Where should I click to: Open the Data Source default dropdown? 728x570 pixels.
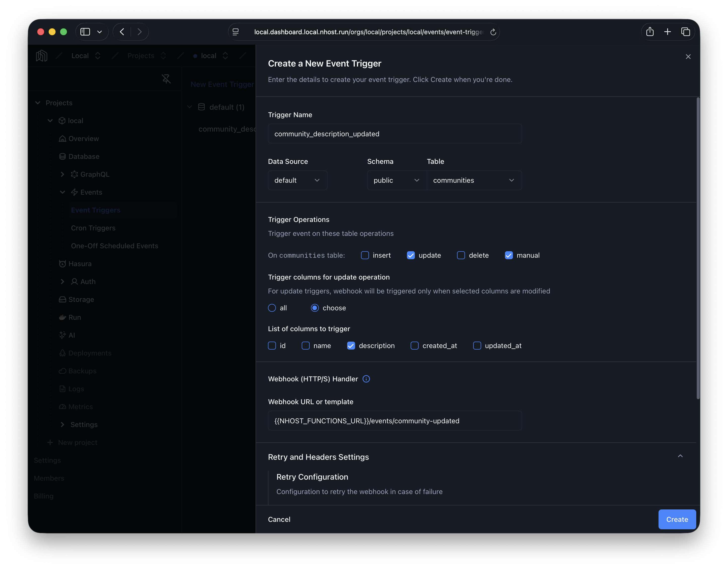(x=297, y=180)
